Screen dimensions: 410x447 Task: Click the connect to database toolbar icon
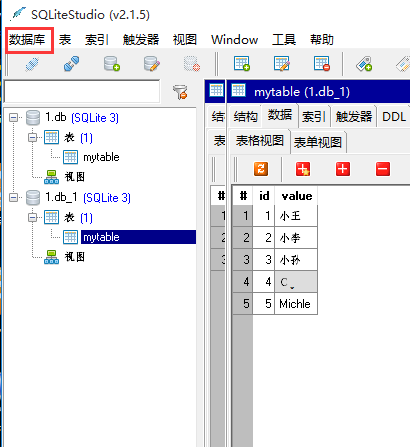coord(32,64)
